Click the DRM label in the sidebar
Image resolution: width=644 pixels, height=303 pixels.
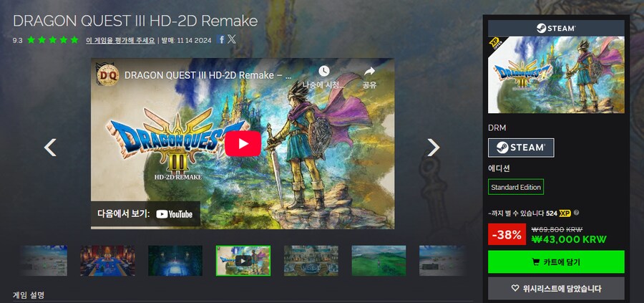coord(497,128)
